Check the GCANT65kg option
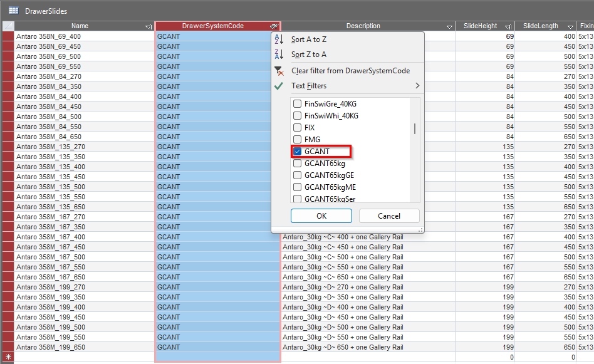This screenshot has width=594, height=364. click(298, 164)
